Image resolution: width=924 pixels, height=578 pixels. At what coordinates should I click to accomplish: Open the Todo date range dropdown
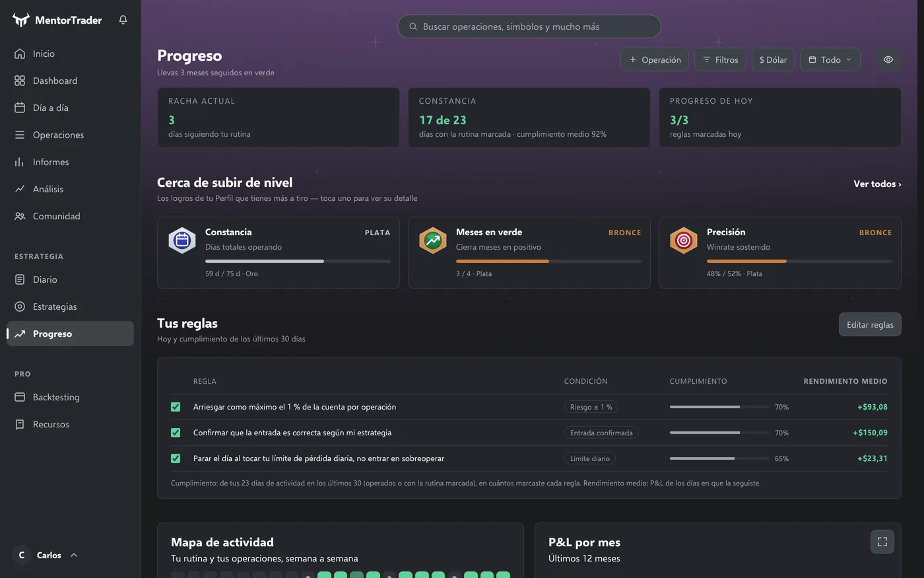pyautogui.click(x=830, y=59)
